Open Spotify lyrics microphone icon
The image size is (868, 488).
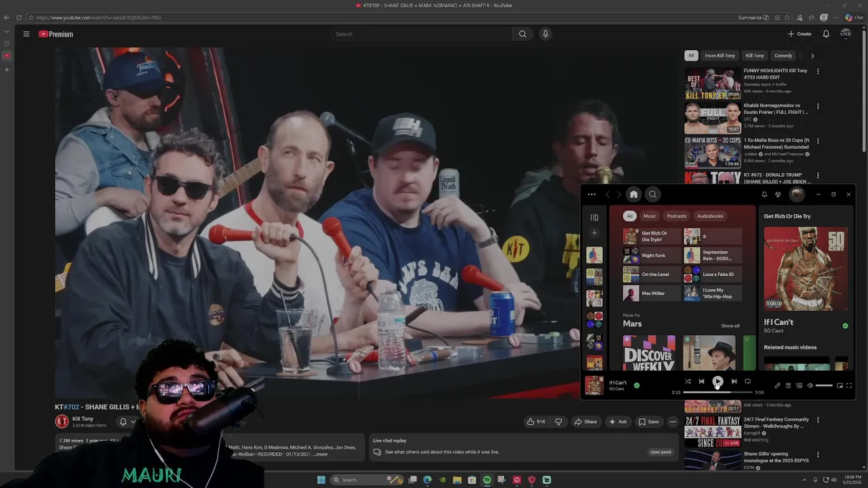(777, 386)
